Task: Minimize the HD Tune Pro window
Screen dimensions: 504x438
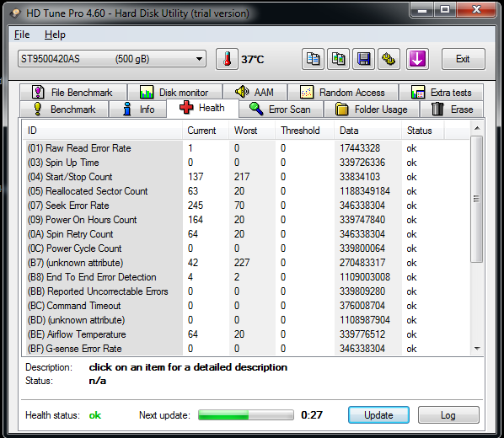Action: pos(422,10)
